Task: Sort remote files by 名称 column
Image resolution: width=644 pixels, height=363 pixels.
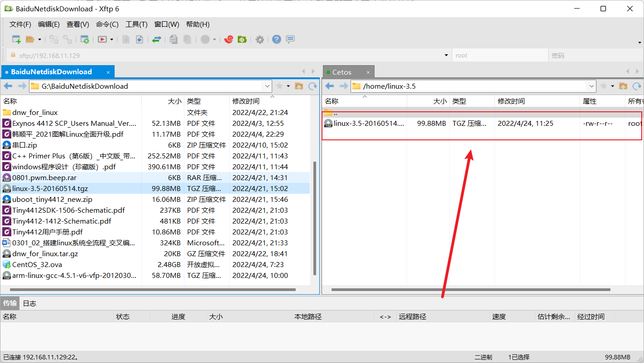Action: click(364, 101)
